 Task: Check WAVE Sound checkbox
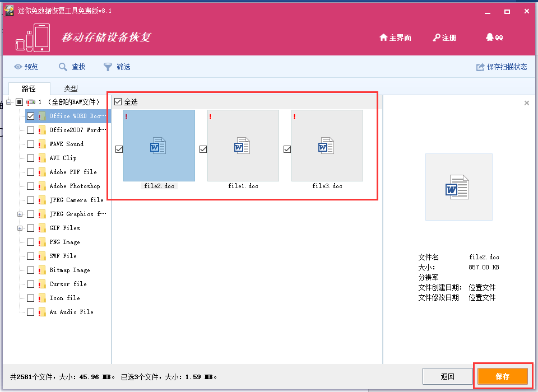tap(30, 144)
